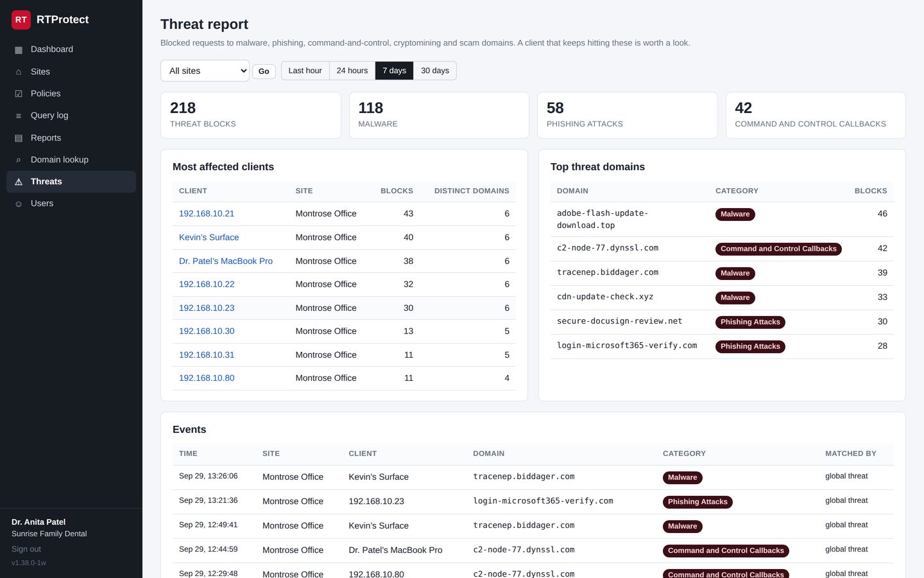Open client 192.168.10.21 link

(207, 213)
